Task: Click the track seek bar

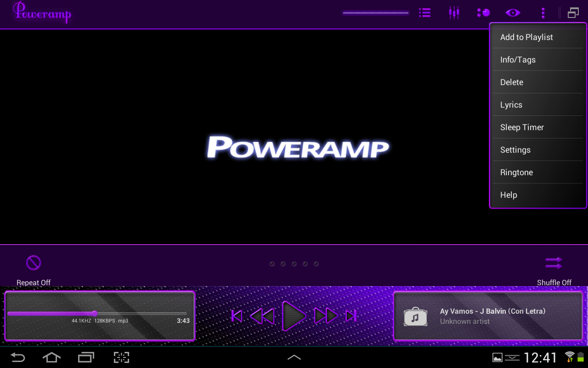Action: (x=97, y=314)
